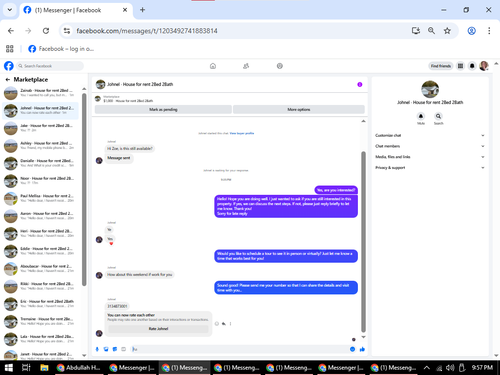Screen dimensions: 500x375
Task: Choose a sticker from the composer
Action: click(115, 349)
